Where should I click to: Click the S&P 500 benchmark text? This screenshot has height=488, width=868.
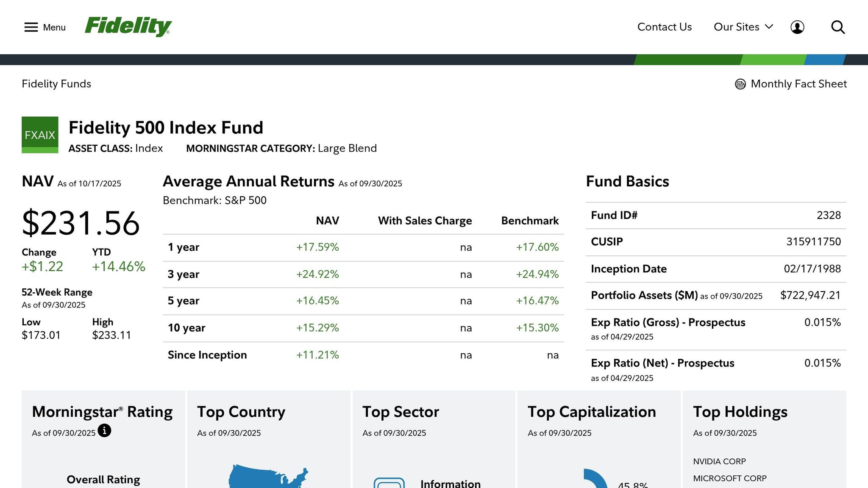pos(245,200)
